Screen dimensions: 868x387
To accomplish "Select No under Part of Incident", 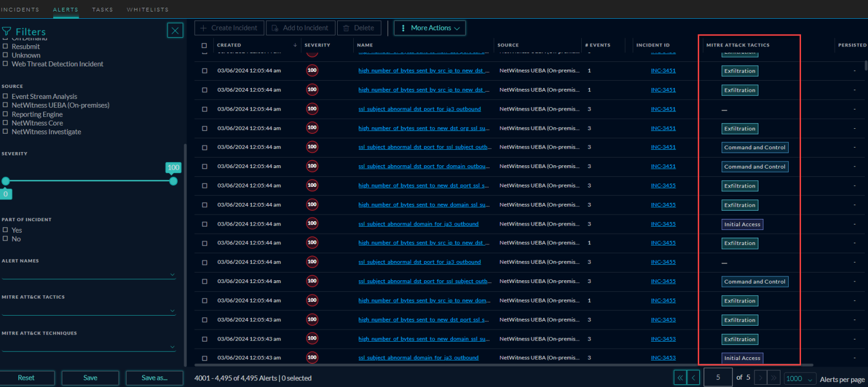I will (6, 239).
